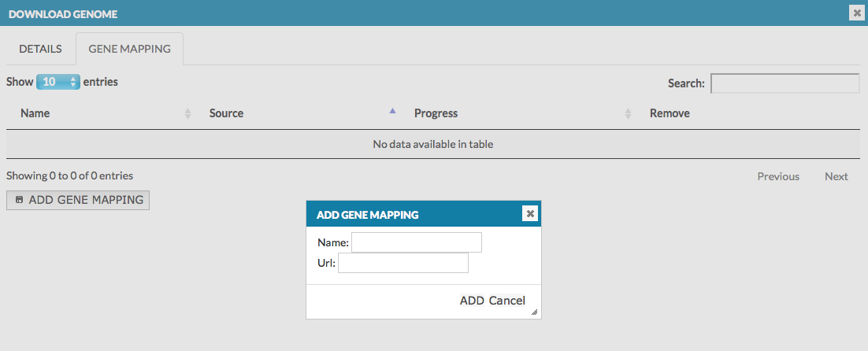This screenshot has width=868, height=351.
Task: Click the sort arrow beside Source column
Action: coord(392,112)
